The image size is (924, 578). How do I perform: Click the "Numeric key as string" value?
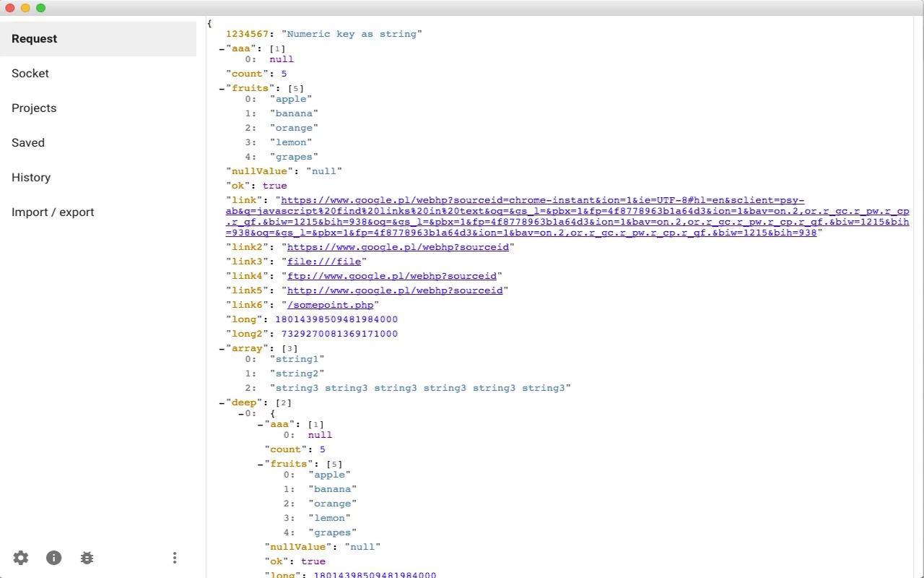pos(352,34)
